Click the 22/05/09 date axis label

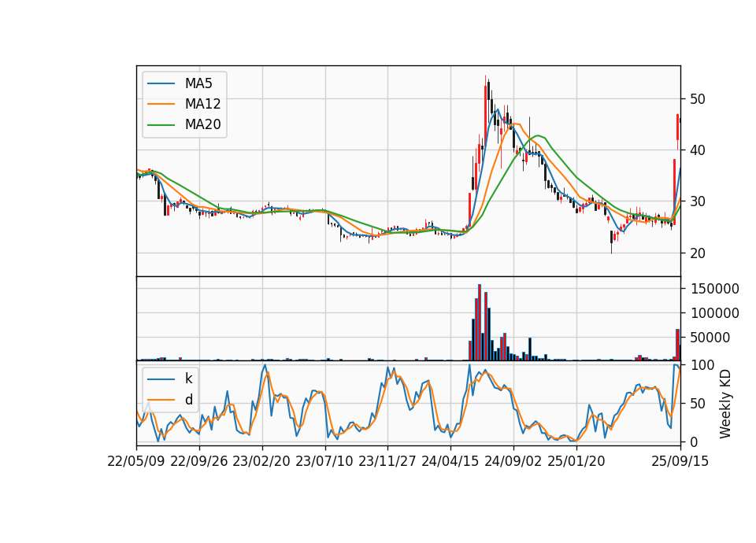[x=136, y=461]
